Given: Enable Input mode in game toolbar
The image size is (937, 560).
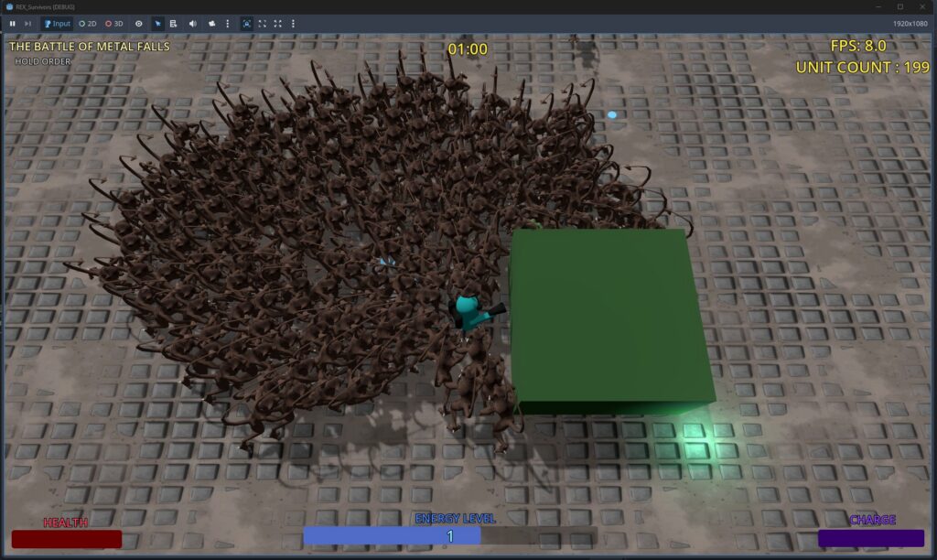Looking at the screenshot, I should [x=57, y=23].
